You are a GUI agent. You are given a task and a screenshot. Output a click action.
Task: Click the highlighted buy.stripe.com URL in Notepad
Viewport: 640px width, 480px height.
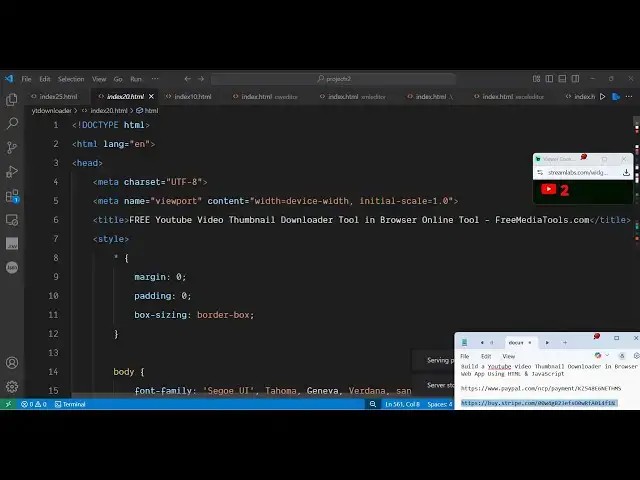point(538,403)
